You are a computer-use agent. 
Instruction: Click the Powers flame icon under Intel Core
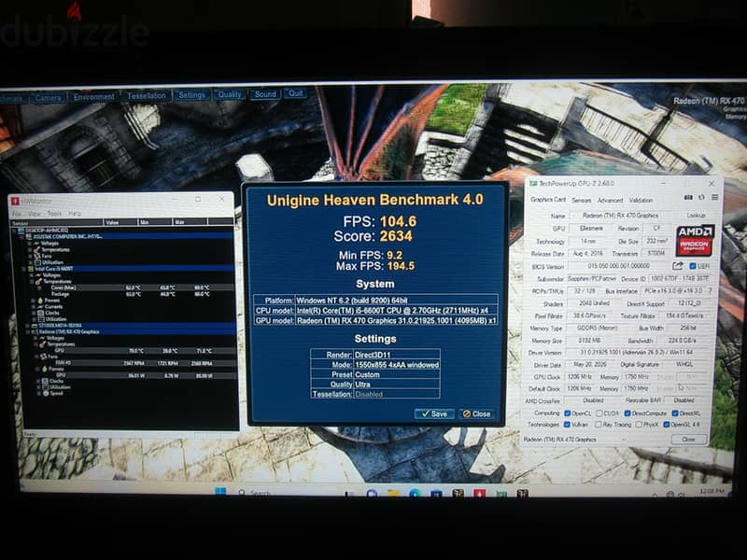click(x=40, y=301)
